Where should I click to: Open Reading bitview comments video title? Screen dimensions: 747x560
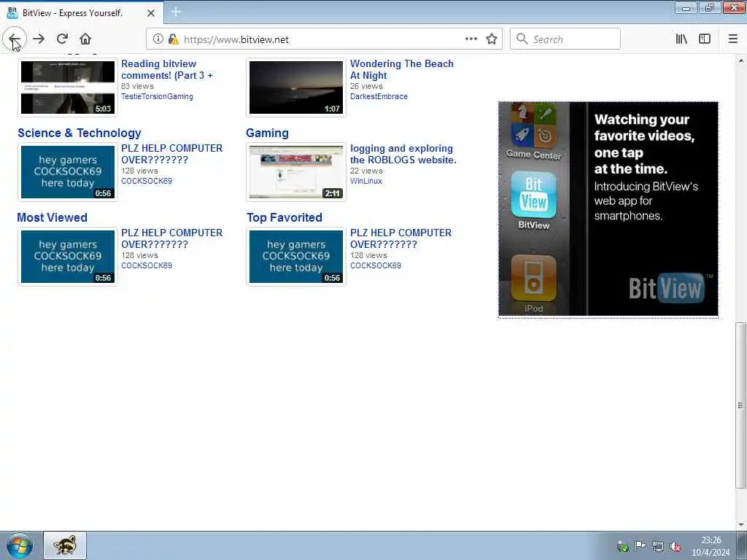(x=167, y=69)
